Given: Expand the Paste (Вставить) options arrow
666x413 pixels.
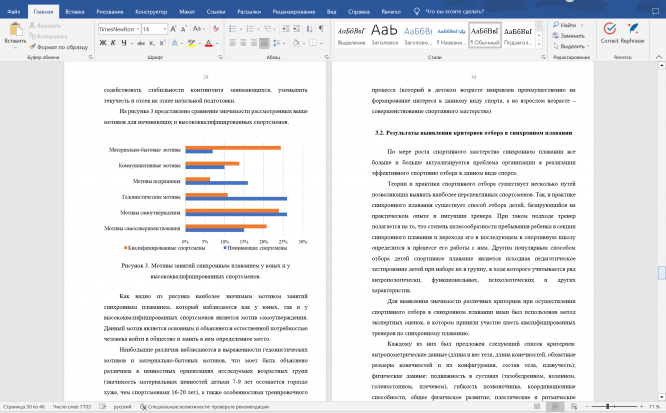Looking at the screenshot, I should [16, 47].
